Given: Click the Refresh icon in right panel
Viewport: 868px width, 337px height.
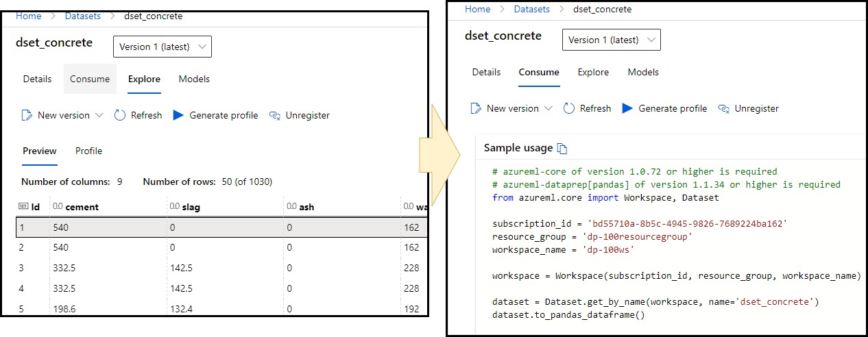Looking at the screenshot, I should [x=569, y=108].
